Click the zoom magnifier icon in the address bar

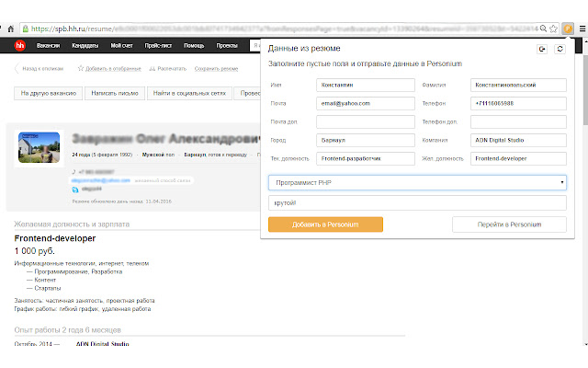543,29
